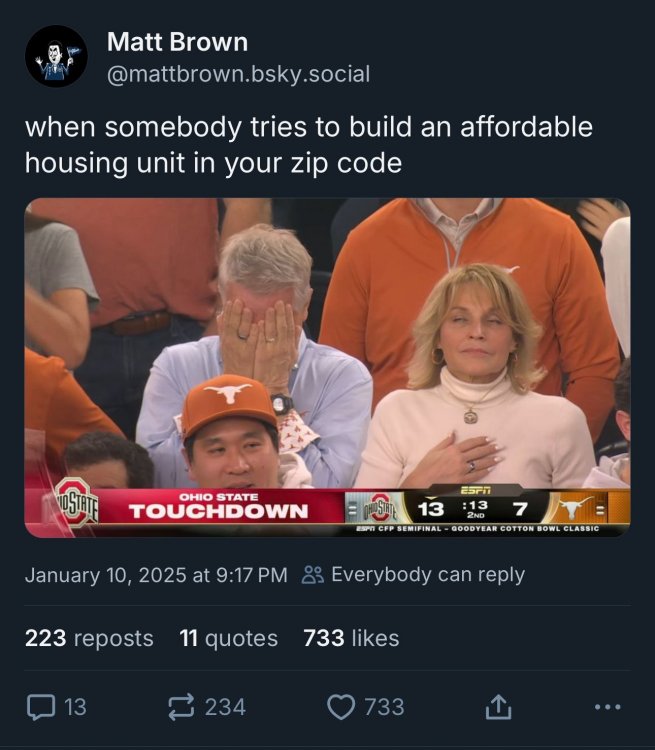Open the Matt Brown display name
Screen dimensions: 655x750
[178, 42]
